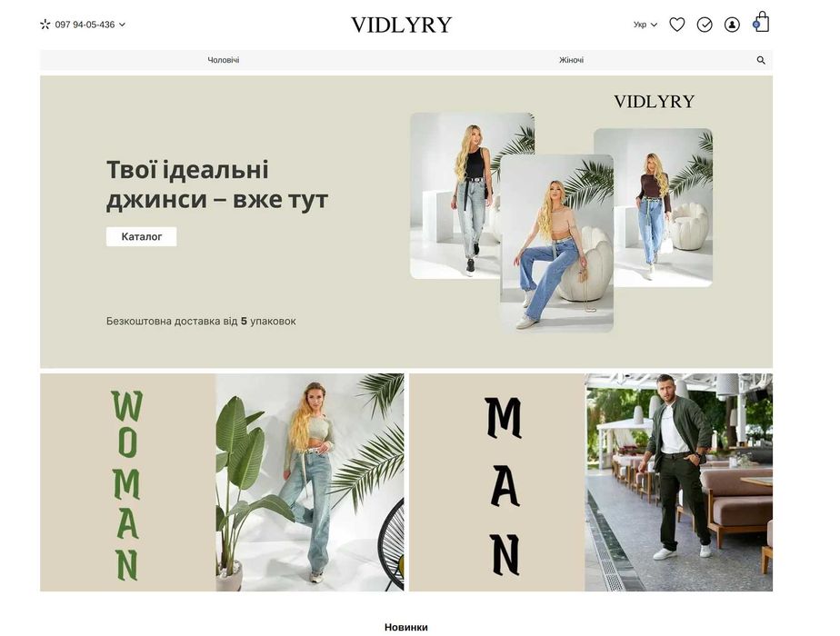Viewport: 840px width, 636px height.
Task: Click the Новинки section heading
Action: click(x=406, y=627)
